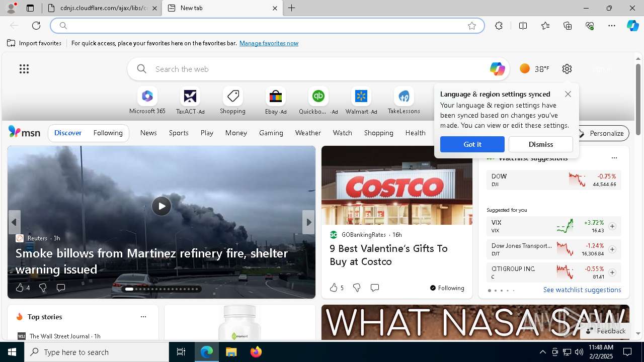
Task: Open tab actions menu icon
Action: click(30, 8)
